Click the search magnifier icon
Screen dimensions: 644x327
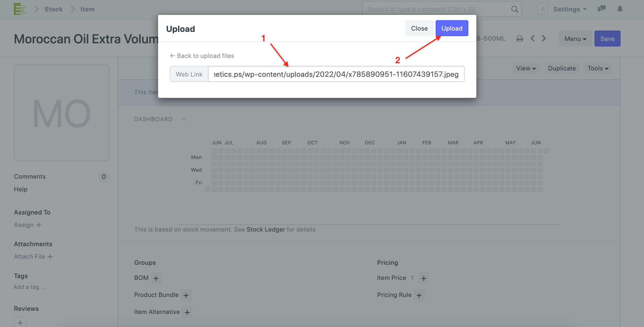515,9
